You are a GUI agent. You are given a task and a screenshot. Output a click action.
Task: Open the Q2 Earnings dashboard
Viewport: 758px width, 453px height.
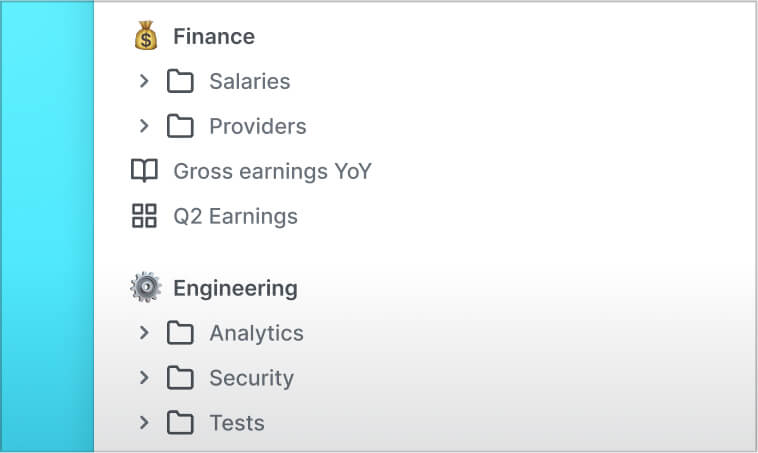235,216
